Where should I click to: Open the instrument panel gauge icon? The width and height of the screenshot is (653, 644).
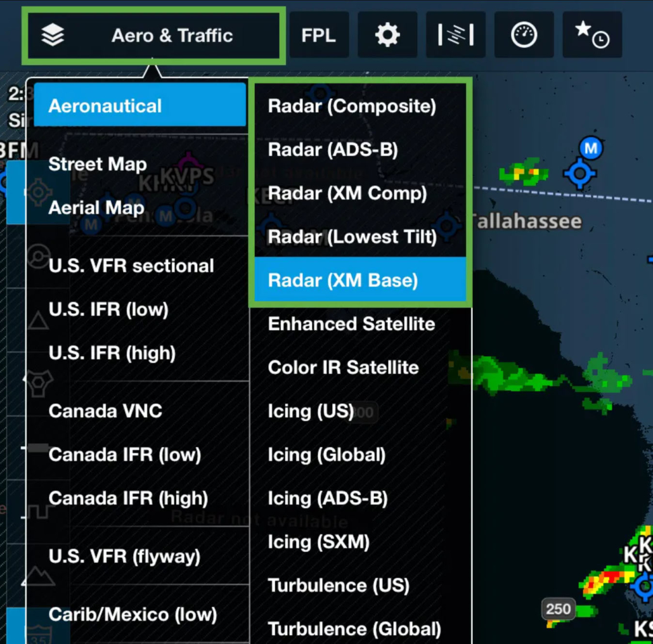[x=524, y=35]
